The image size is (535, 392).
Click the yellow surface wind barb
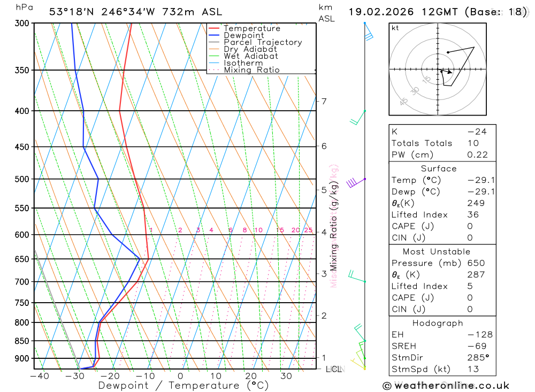tap(358, 364)
